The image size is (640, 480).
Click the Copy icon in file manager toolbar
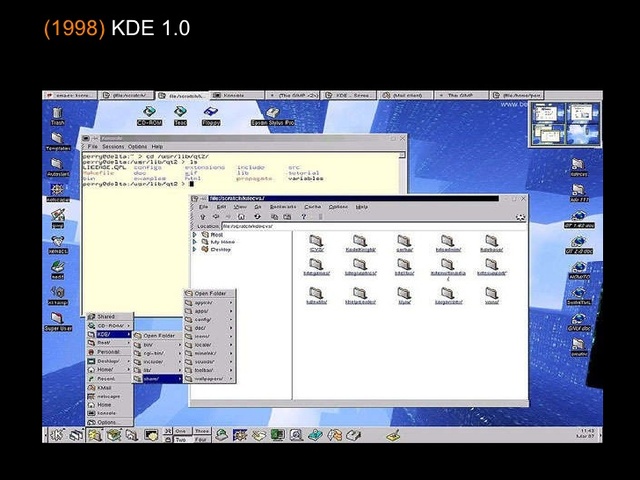click(274, 217)
